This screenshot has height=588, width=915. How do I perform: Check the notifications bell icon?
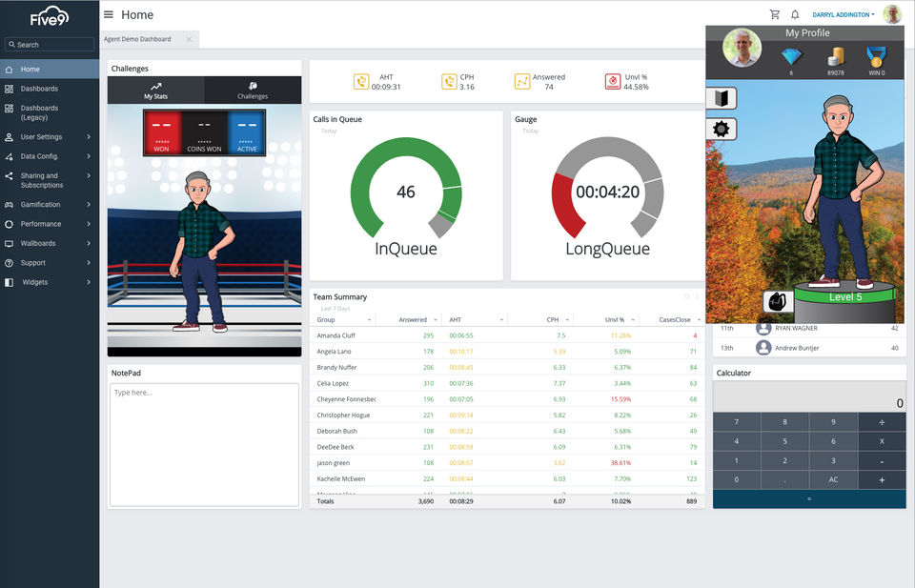795,14
